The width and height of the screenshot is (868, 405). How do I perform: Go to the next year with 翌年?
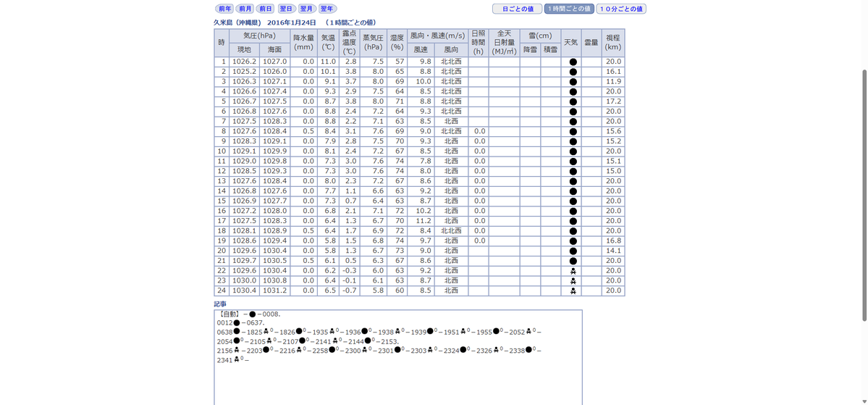[x=328, y=9]
